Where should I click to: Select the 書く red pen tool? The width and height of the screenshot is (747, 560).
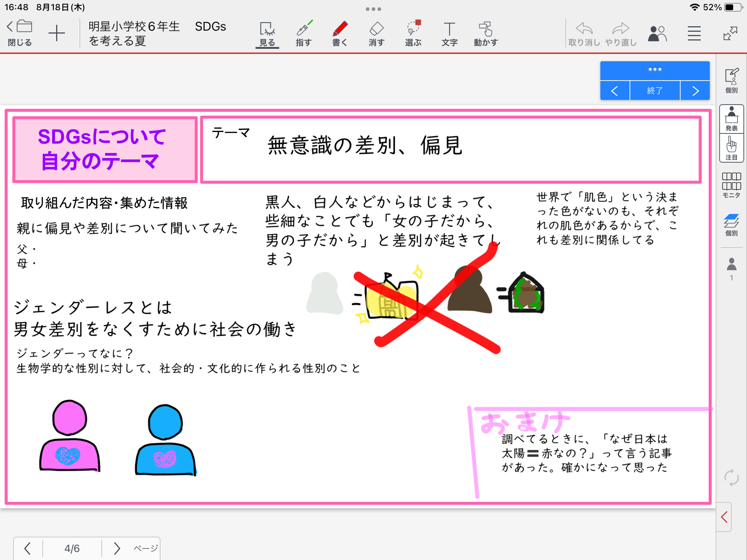(340, 34)
